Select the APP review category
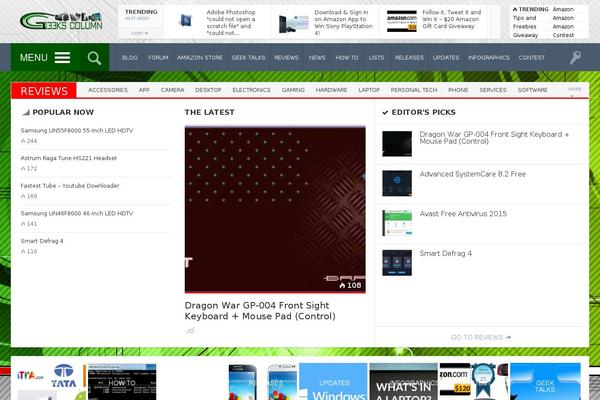Viewport: 600px width, 400px height. coord(144,90)
